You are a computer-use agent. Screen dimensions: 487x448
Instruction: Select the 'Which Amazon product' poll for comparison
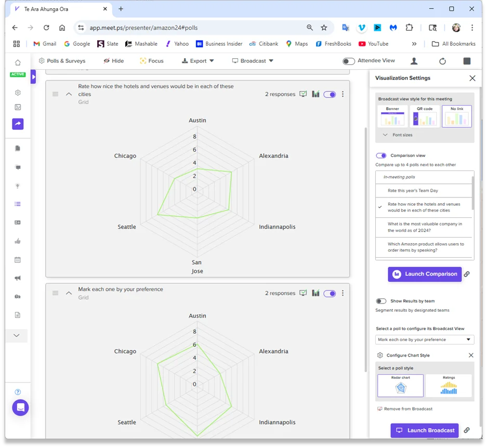424,247
